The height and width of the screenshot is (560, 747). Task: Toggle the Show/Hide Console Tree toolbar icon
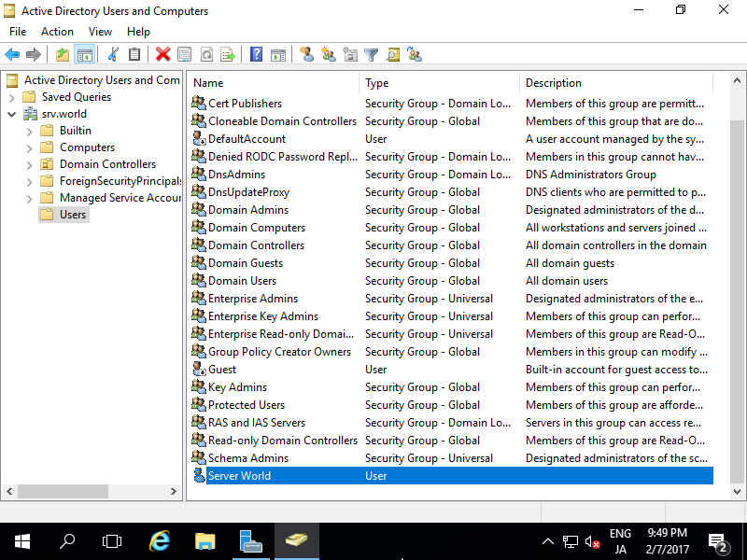tap(85, 55)
